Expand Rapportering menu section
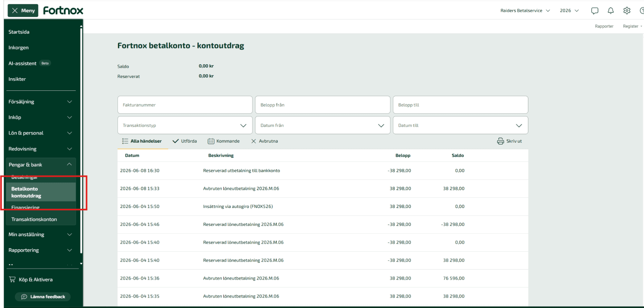 pos(41,250)
